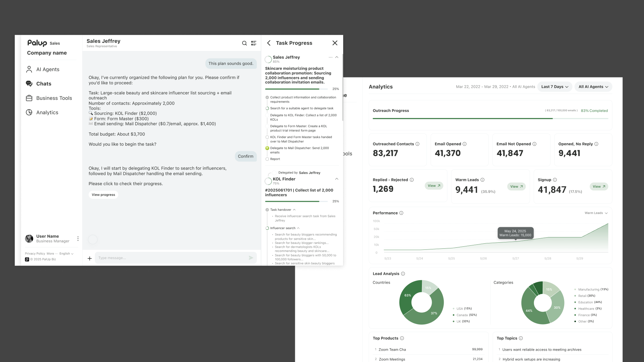Viewport: 644px width, 362px height.
Task: Collapse the Task handover step
Action: 294,210
